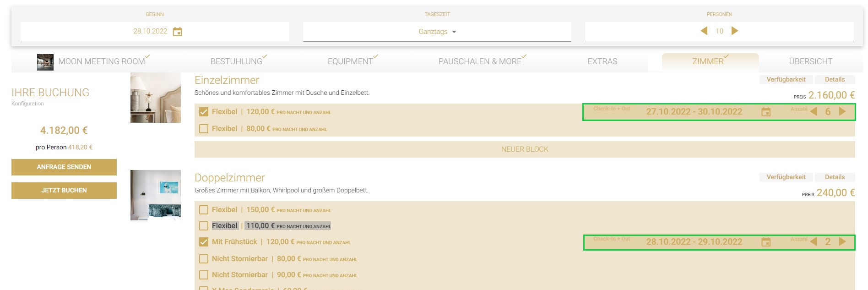Viewport: 868px width, 290px height.
Task: Click Doppelzimmer Preis 240,00 €
Action: [835, 193]
